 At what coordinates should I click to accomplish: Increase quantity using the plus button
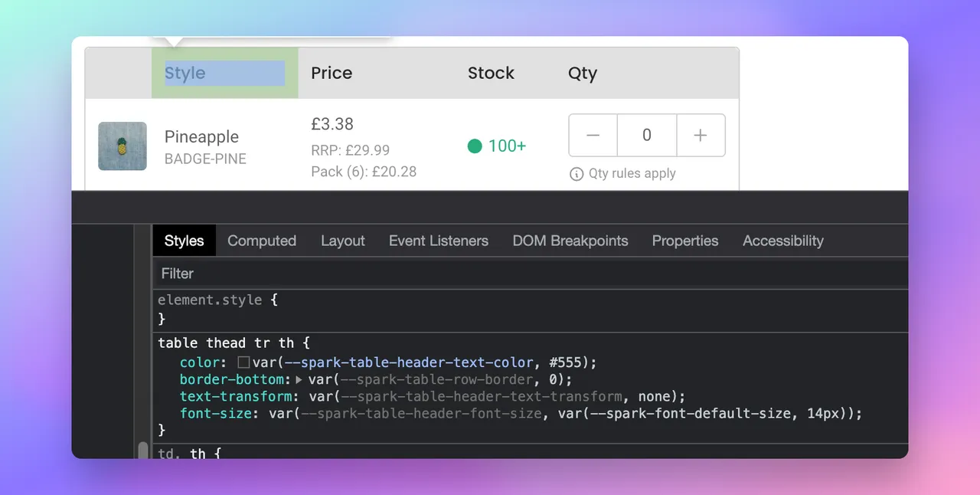tap(701, 135)
